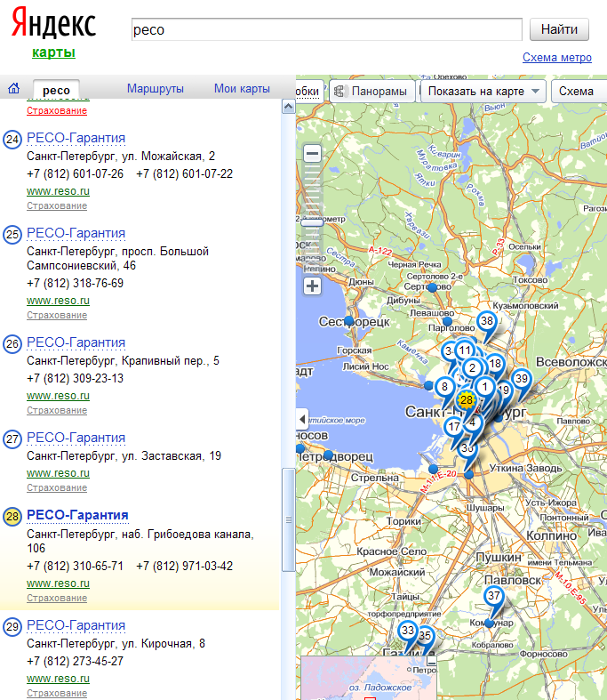Viewport: 607px width, 700px height.
Task: Click Страхование category under result 27
Action: [57, 487]
